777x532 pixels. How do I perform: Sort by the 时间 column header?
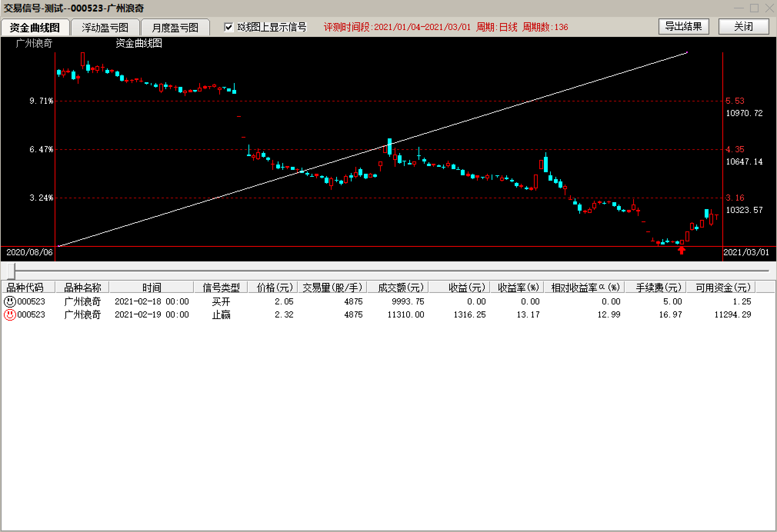[152, 288]
